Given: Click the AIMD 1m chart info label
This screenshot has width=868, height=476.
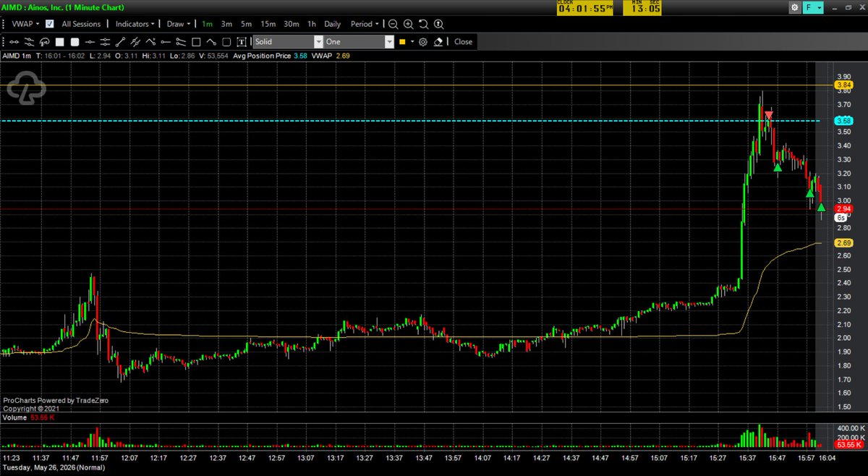Looking at the screenshot, I should pos(18,56).
